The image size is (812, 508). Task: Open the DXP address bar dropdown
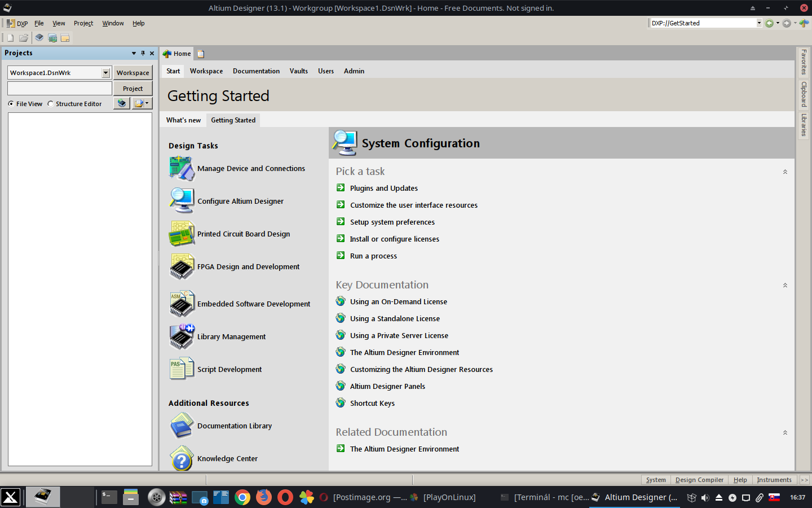[x=759, y=23]
